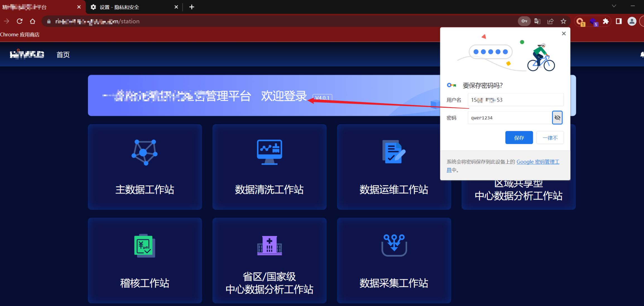Click the translate page icon
The height and width of the screenshot is (306, 644).
click(x=537, y=21)
